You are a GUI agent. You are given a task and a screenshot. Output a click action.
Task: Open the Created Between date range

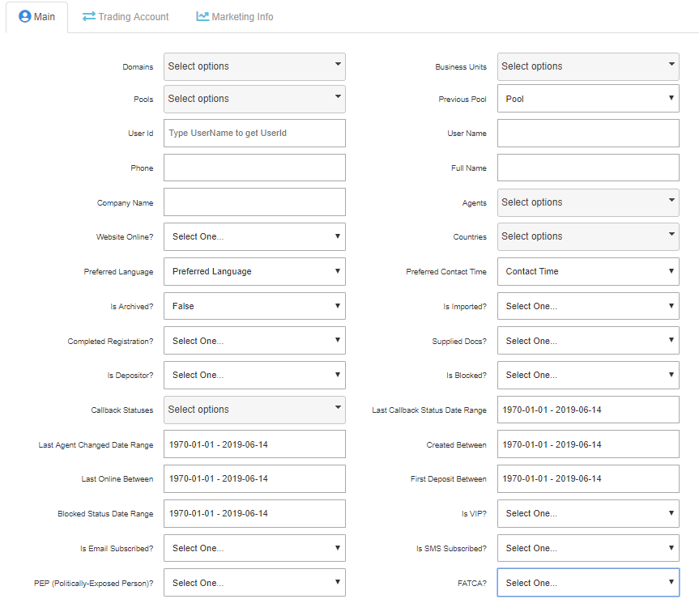point(588,444)
